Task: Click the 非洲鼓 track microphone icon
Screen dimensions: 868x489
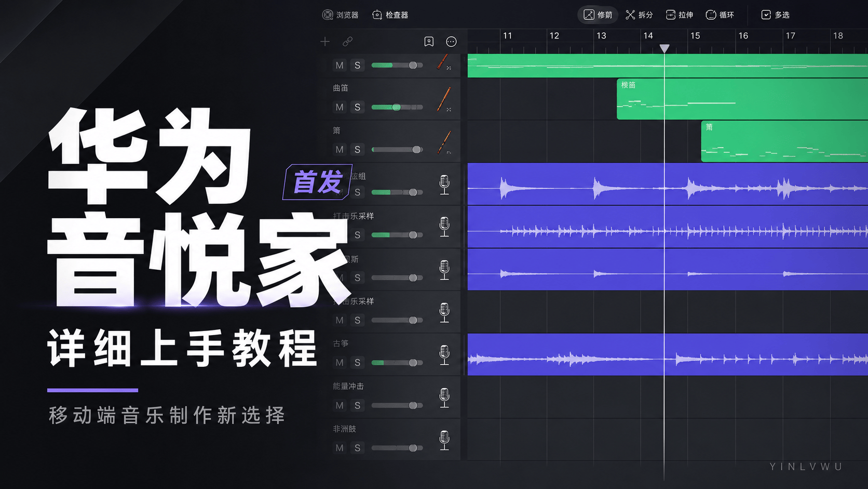Action: click(x=444, y=440)
